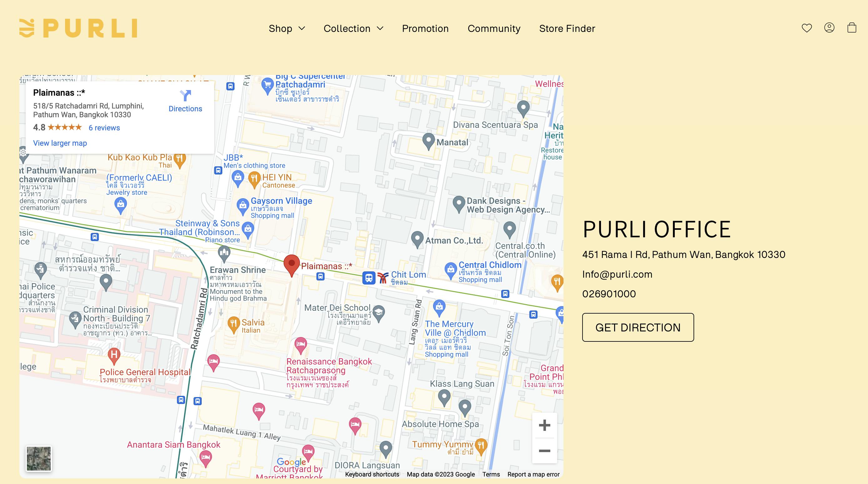Click the View larger map link
Image resolution: width=868 pixels, height=484 pixels.
tap(60, 143)
